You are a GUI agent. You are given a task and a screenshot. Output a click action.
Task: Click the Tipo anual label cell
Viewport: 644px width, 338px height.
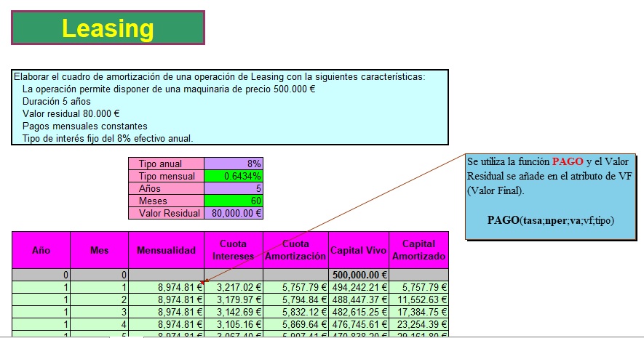coord(167,164)
